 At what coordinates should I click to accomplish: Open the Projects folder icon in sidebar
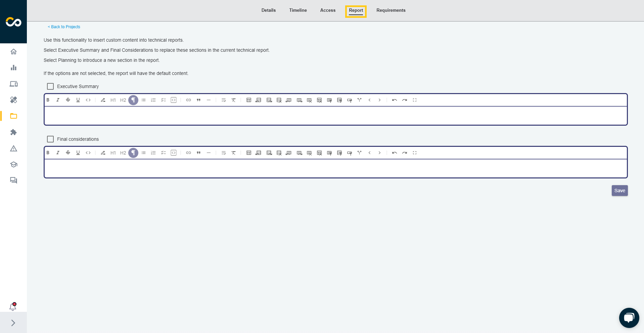tap(13, 116)
